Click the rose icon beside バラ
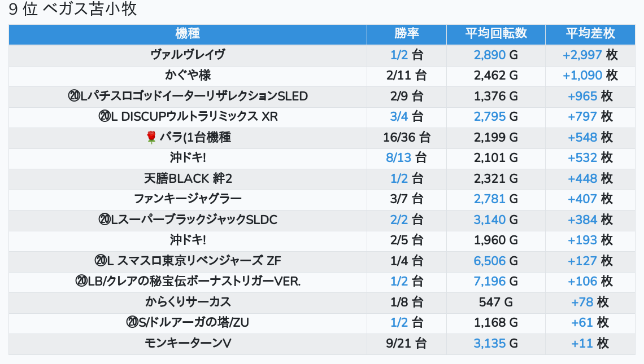644x364 pixels. (151, 137)
